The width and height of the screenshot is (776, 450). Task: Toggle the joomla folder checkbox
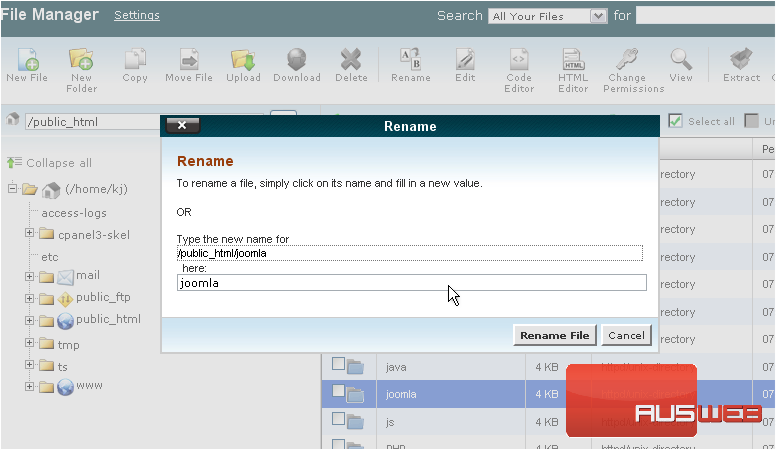[x=339, y=393]
